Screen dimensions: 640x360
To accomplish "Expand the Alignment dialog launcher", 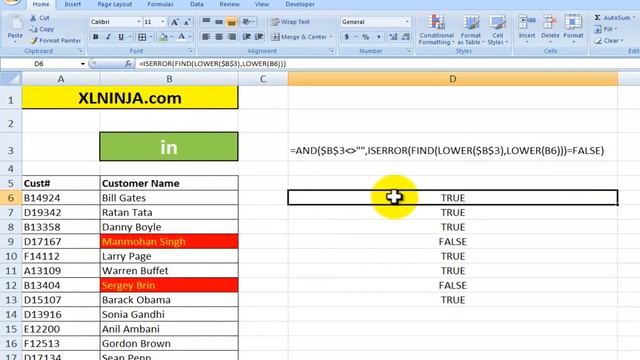I will 331,51.
